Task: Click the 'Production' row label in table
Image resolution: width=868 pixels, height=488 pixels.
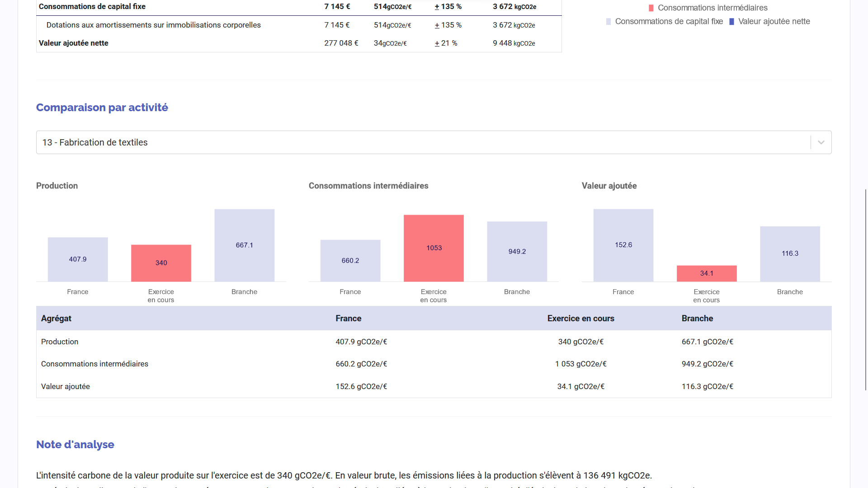Action: click(x=60, y=342)
